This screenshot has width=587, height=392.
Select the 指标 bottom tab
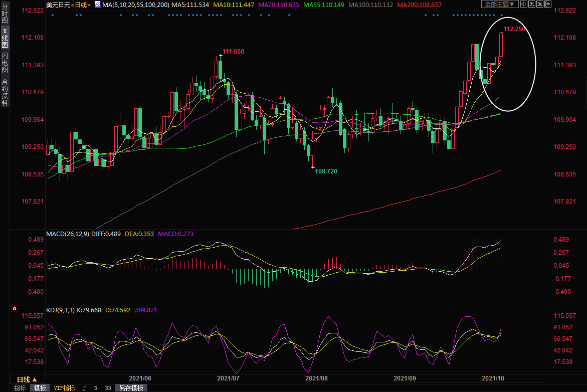pyautogui.click(x=20, y=388)
